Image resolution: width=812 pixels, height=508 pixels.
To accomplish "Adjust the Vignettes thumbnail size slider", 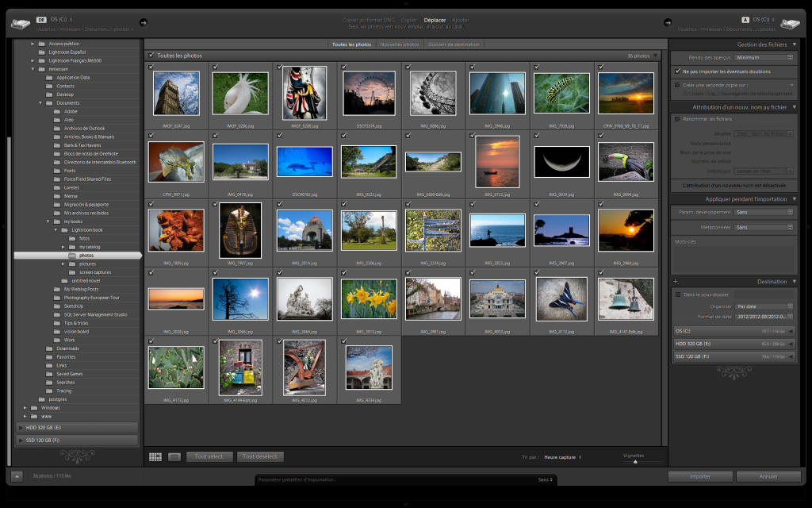I will pyautogui.click(x=634, y=461).
